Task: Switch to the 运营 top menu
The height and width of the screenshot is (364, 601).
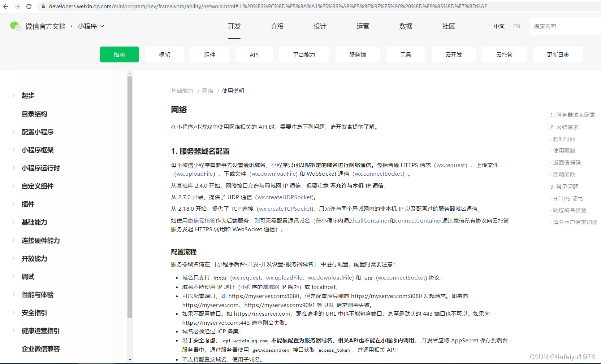Action: [363, 26]
